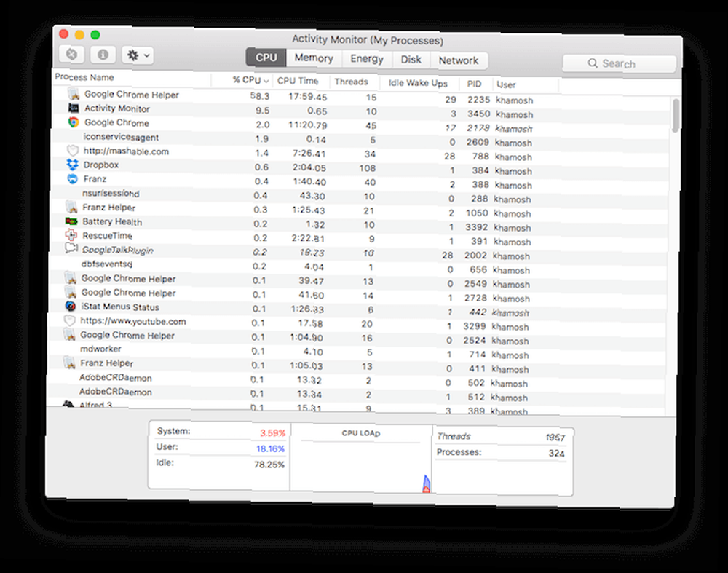Image resolution: width=728 pixels, height=573 pixels.
Task: Click shield icon beside http://mashable.com
Action: click(x=72, y=151)
